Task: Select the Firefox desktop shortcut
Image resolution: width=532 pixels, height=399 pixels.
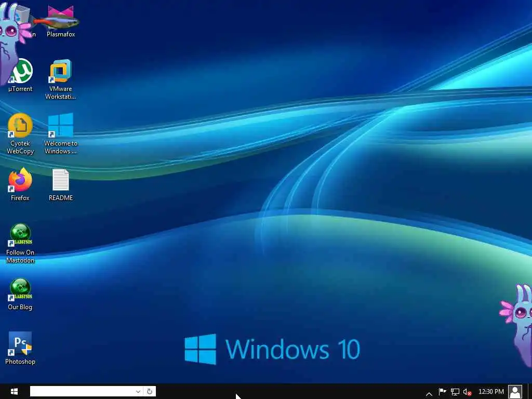Action: pos(20,184)
